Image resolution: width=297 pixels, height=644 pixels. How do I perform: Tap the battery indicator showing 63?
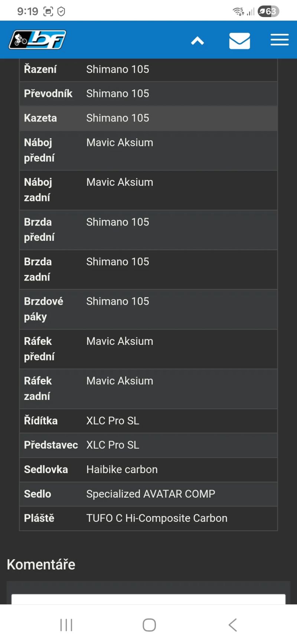point(267,11)
